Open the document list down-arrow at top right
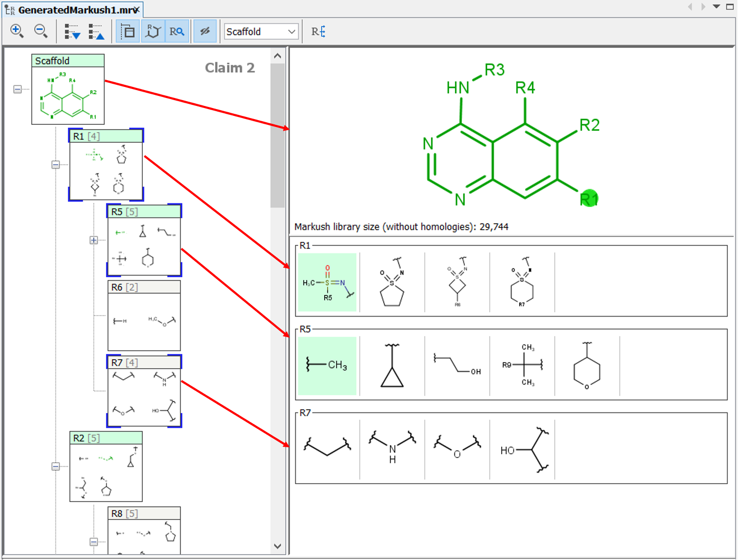739x560 pixels. [716, 7]
